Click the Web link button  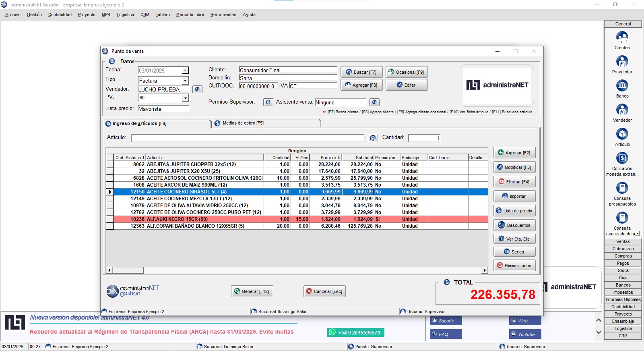[x=525, y=321]
